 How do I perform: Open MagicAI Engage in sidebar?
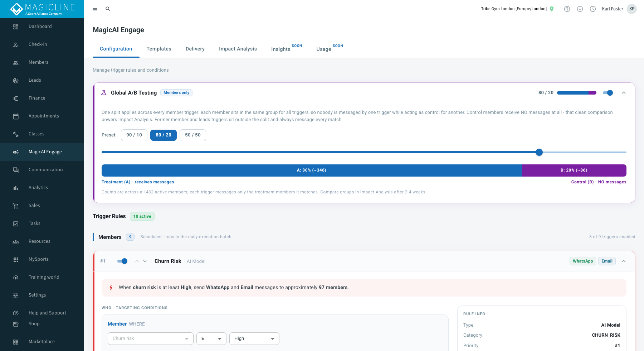click(42, 152)
